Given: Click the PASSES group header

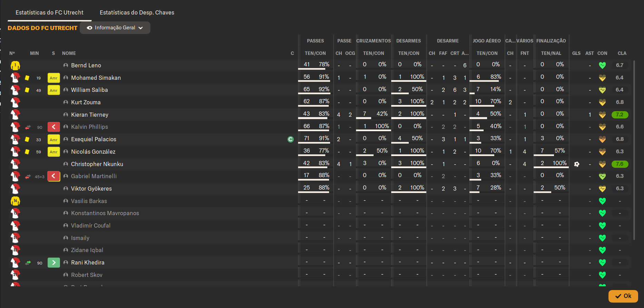Looking at the screenshot, I should pyautogui.click(x=315, y=41).
